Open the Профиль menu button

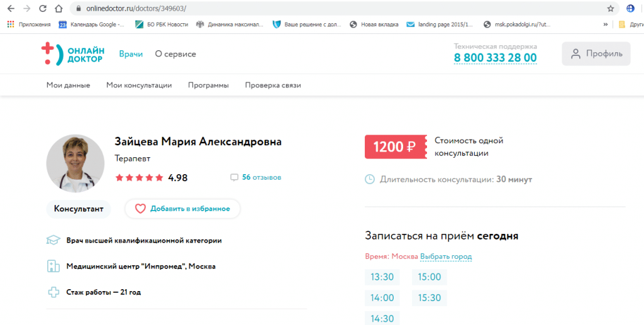(596, 54)
